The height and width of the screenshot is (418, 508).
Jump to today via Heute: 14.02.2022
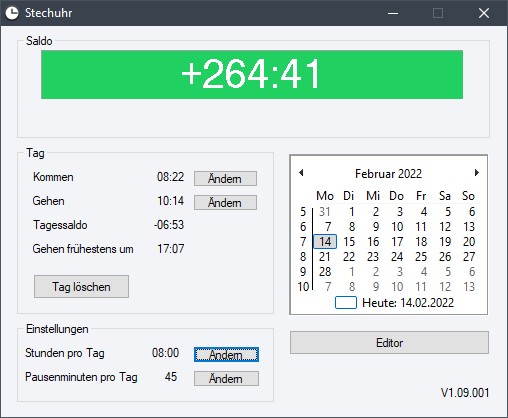(394, 303)
